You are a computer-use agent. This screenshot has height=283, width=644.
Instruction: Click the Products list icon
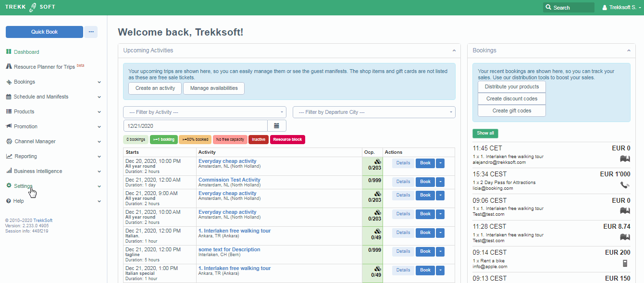click(9, 111)
